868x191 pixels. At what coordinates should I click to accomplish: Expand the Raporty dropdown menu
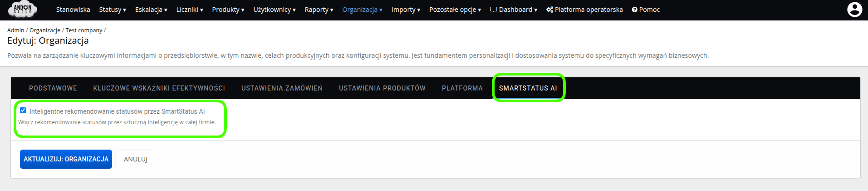click(x=319, y=10)
